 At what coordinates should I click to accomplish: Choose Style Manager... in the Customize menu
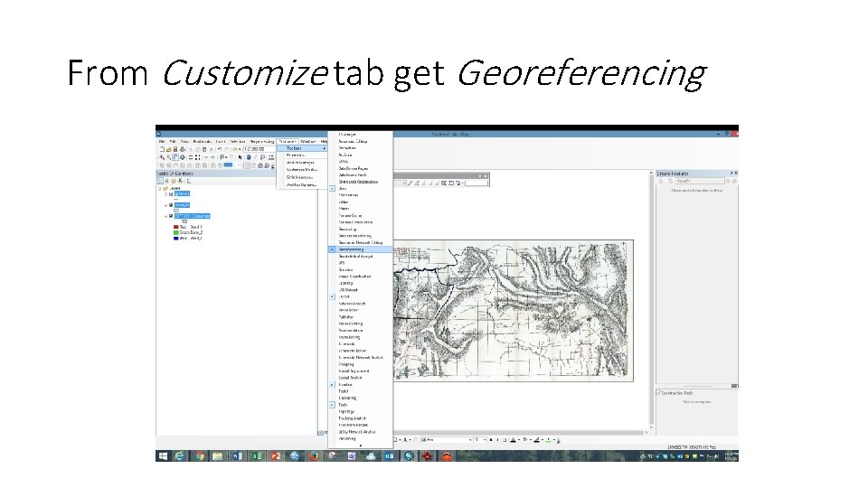pyautogui.click(x=299, y=177)
